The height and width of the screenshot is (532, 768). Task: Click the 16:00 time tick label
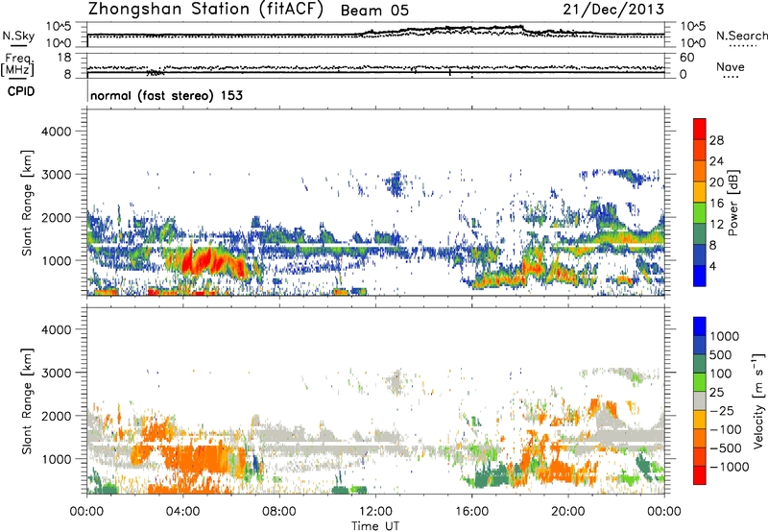point(471,512)
